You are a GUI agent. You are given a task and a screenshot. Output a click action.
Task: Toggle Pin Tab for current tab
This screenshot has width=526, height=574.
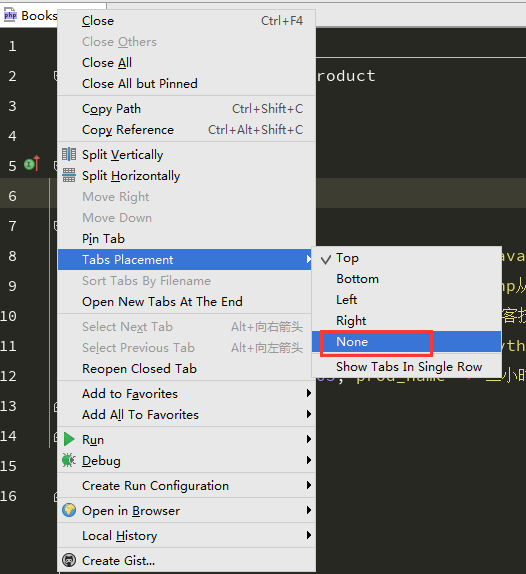[186, 239]
